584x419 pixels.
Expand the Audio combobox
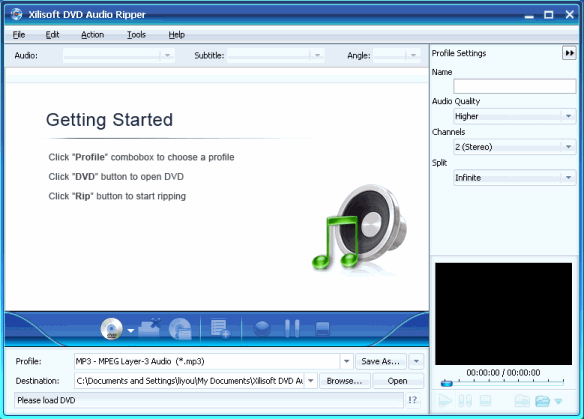pyautogui.click(x=167, y=55)
